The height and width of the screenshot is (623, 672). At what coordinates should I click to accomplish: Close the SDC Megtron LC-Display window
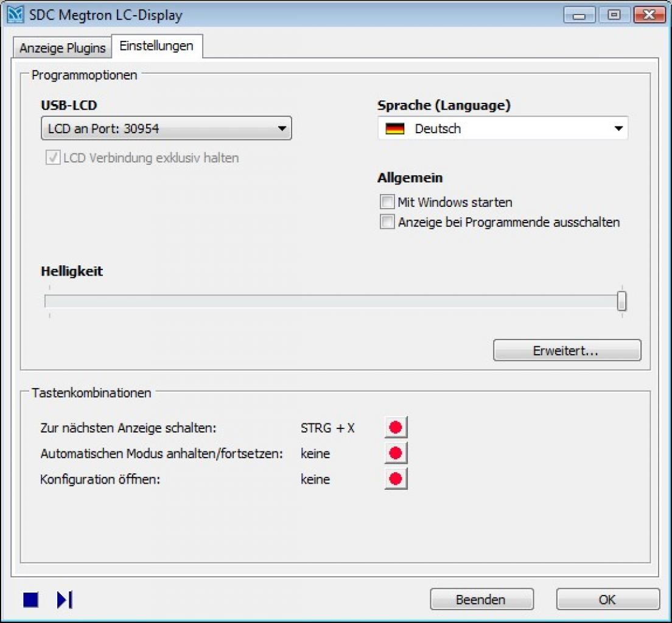(649, 15)
